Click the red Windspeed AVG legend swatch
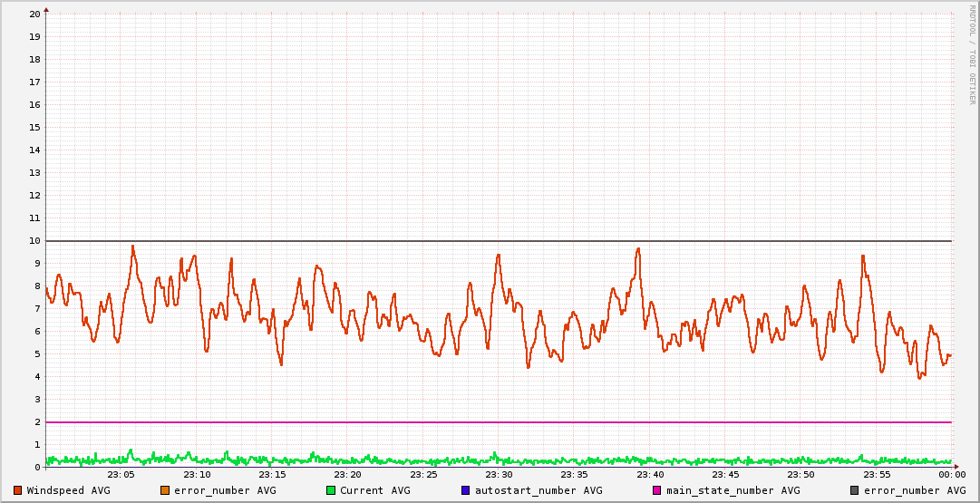This screenshot has height=503, width=980. [x=18, y=490]
